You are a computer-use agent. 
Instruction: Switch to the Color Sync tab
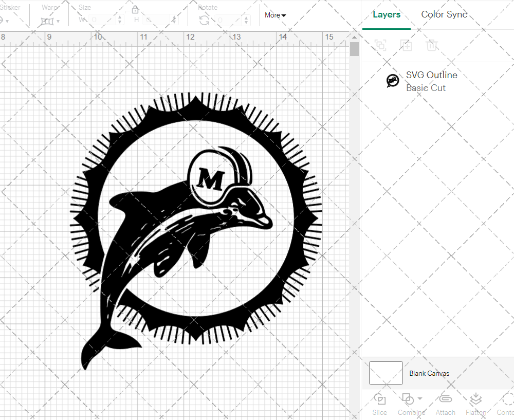[x=444, y=14]
